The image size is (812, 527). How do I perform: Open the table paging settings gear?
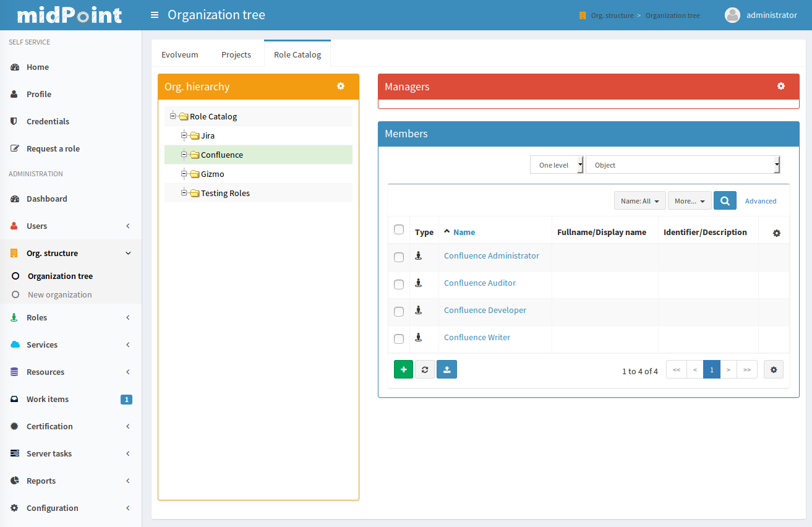tap(774, 370)
